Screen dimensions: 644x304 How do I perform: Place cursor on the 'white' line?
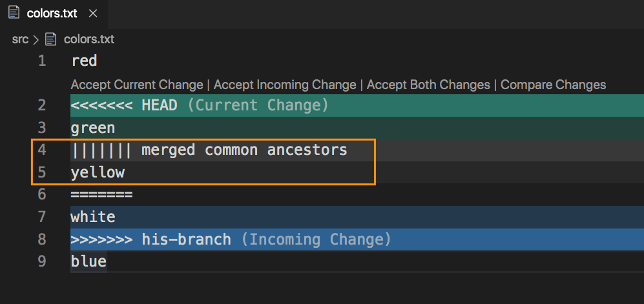coord(93,218)
